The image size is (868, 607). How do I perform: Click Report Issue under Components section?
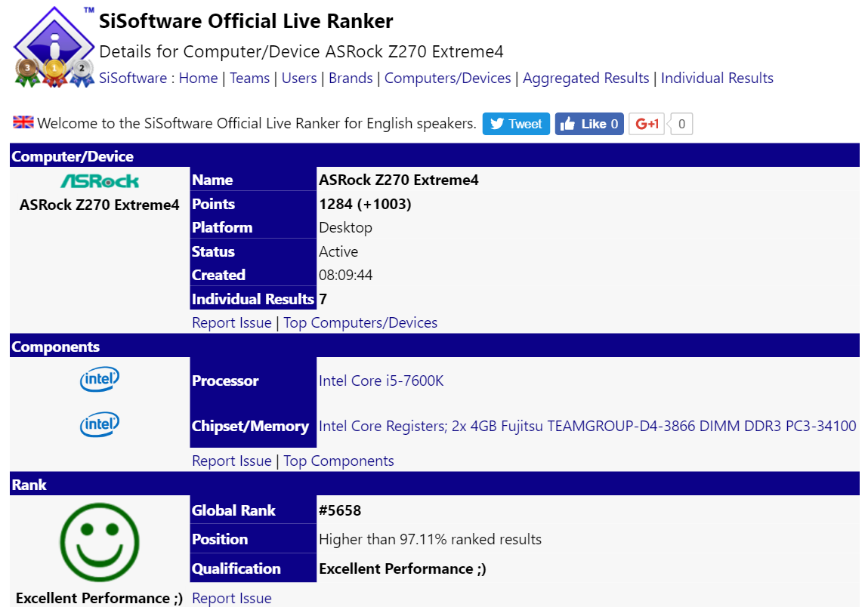point(231,461)
